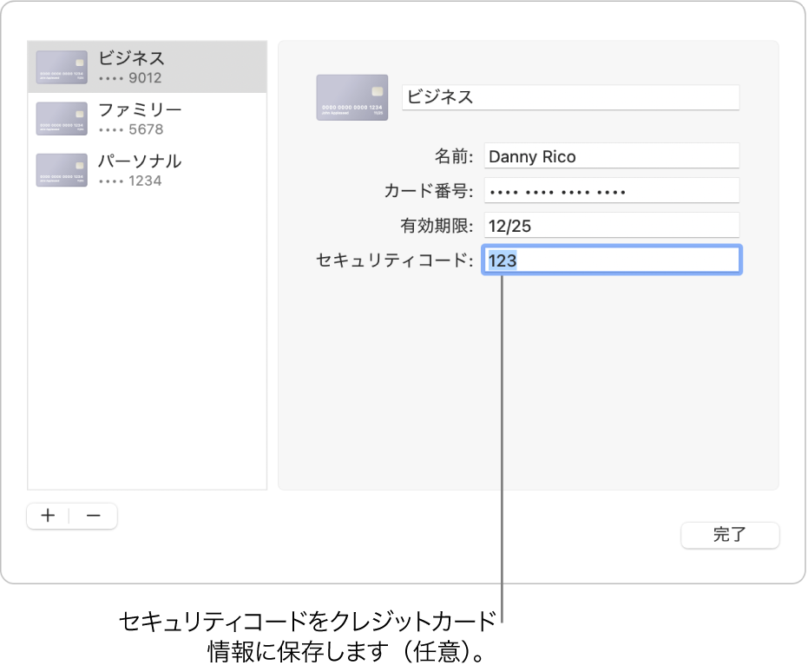Click the セキュリティコード label text

pyautogui.click(x=395, y=260)
